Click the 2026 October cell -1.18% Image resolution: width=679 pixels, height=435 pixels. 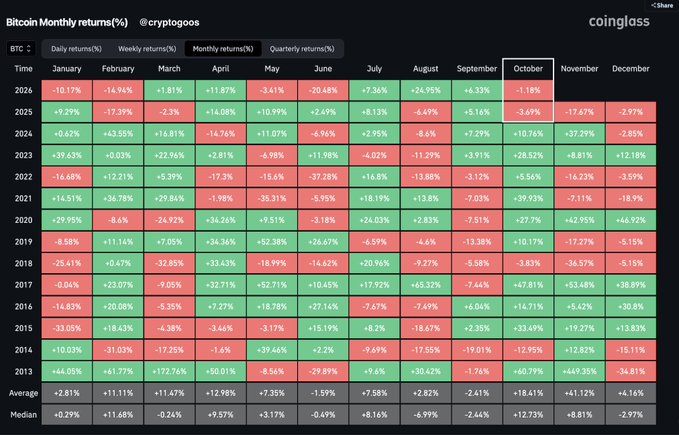528,90
